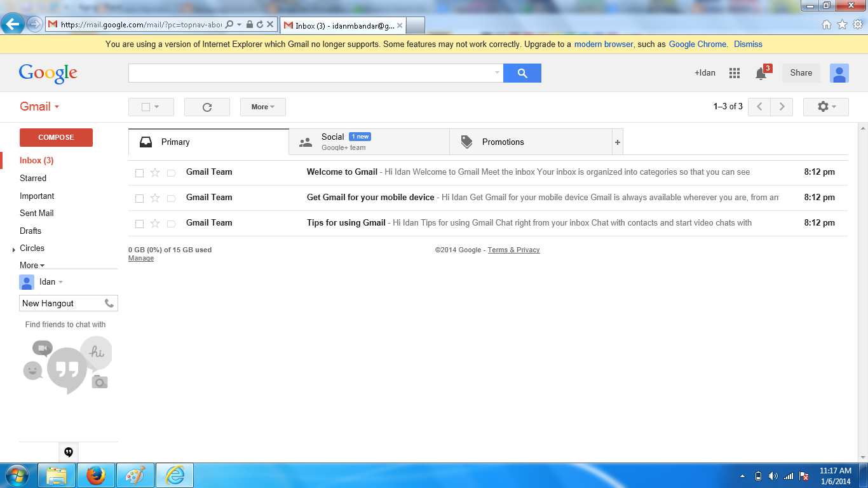
Task: Open the Google Chrome link in banner
Action: pos(698,44)
